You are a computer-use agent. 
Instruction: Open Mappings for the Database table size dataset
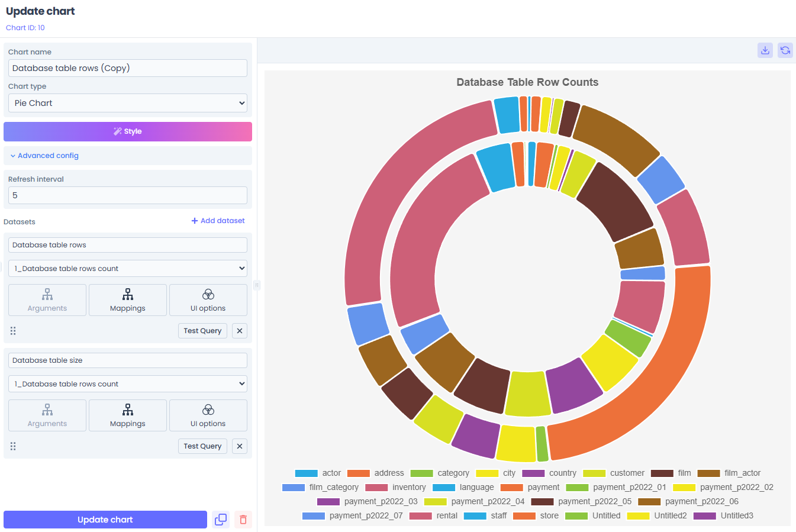(x=128, y=415)
